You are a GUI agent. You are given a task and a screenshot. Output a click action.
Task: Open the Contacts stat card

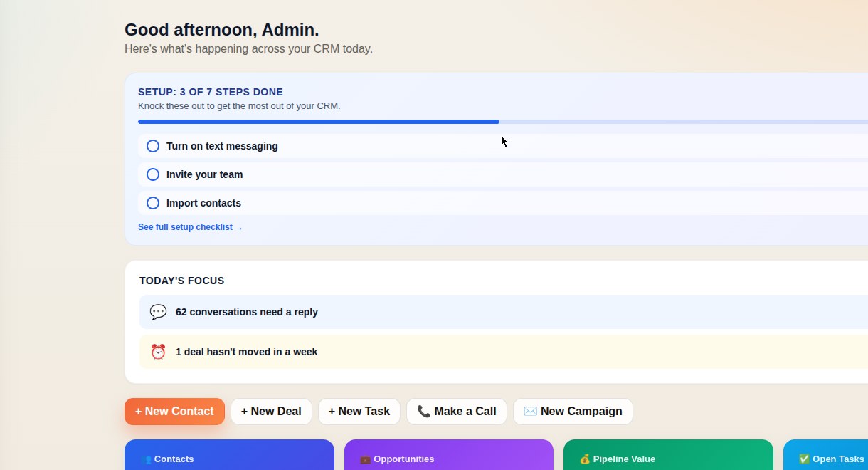point(229,455)
